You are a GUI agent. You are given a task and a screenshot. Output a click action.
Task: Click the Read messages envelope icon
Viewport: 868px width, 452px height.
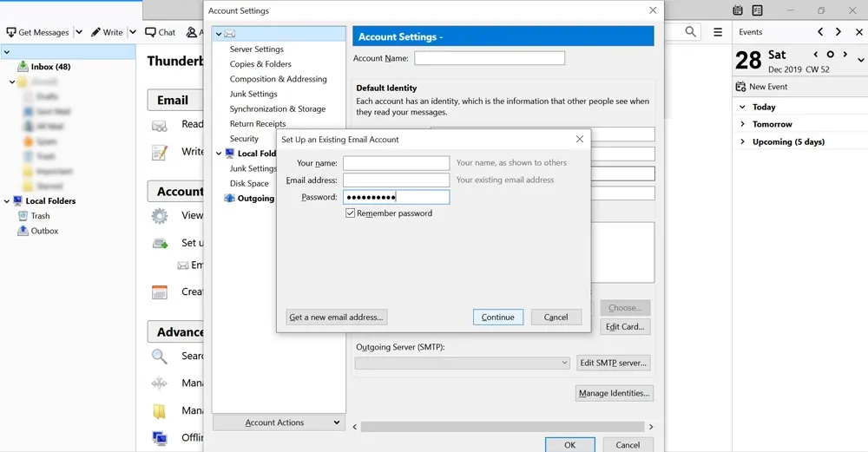[x=160, y=127]
